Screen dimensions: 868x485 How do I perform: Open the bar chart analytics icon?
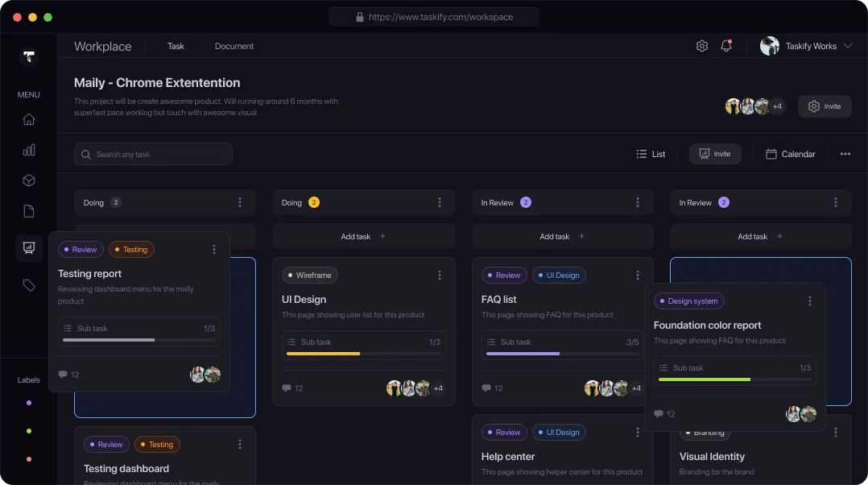coord(29,150)
